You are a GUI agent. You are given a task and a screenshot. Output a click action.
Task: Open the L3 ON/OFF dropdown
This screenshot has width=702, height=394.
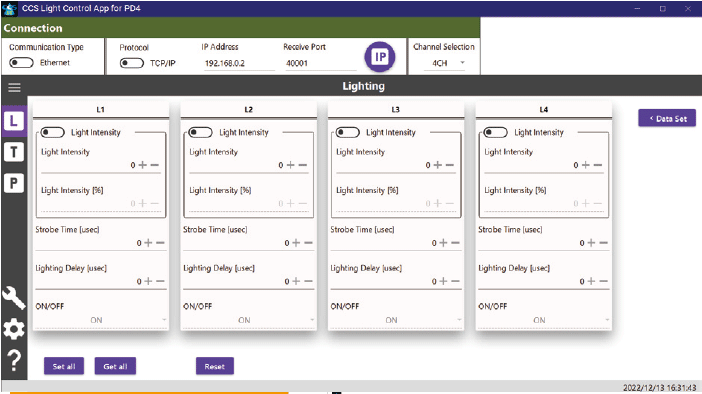(396, 320)
